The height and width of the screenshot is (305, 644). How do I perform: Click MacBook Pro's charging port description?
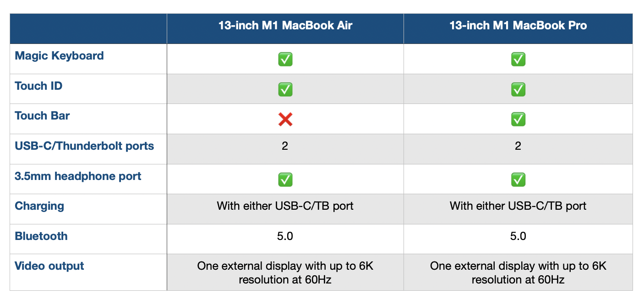point(518,206)
